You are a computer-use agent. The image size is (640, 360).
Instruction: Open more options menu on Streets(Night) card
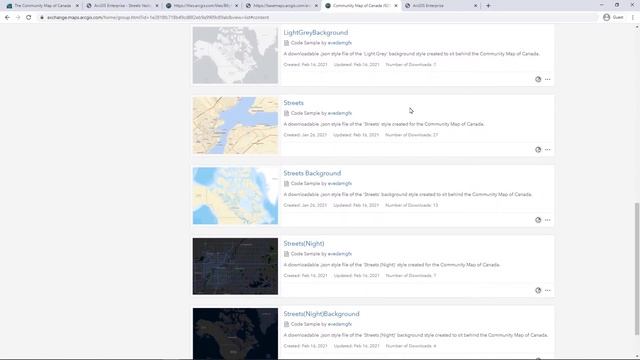[548, 290]
